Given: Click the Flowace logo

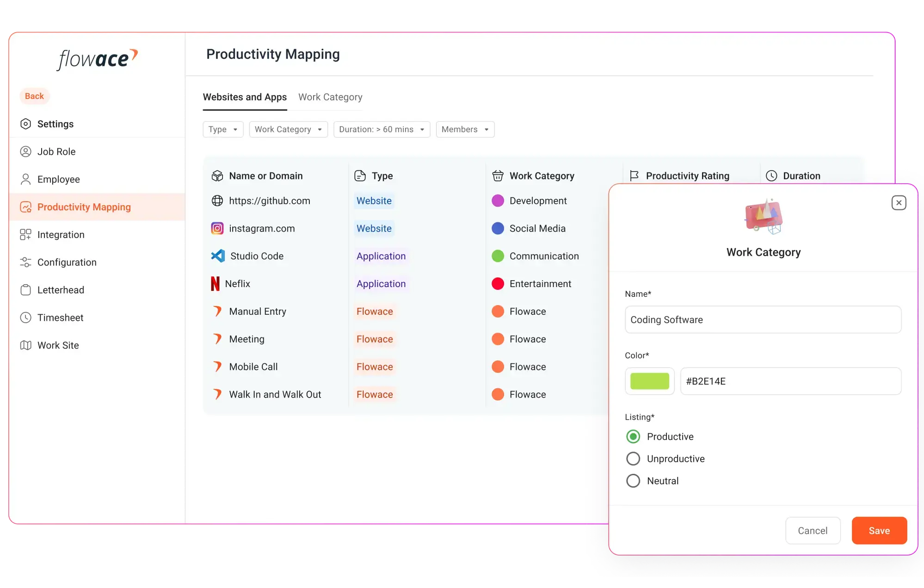Looking at the screenshot, I should click(x=96, y=59).
